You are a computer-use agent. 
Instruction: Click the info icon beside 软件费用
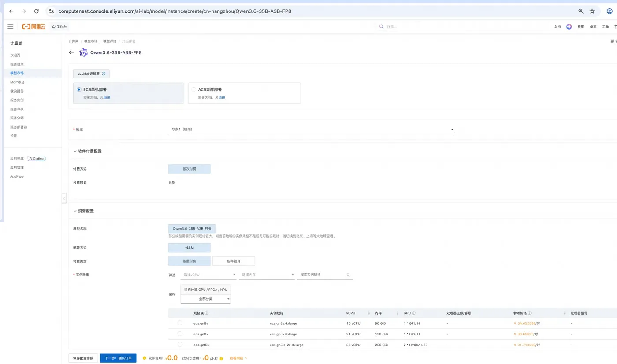[144, 358]
